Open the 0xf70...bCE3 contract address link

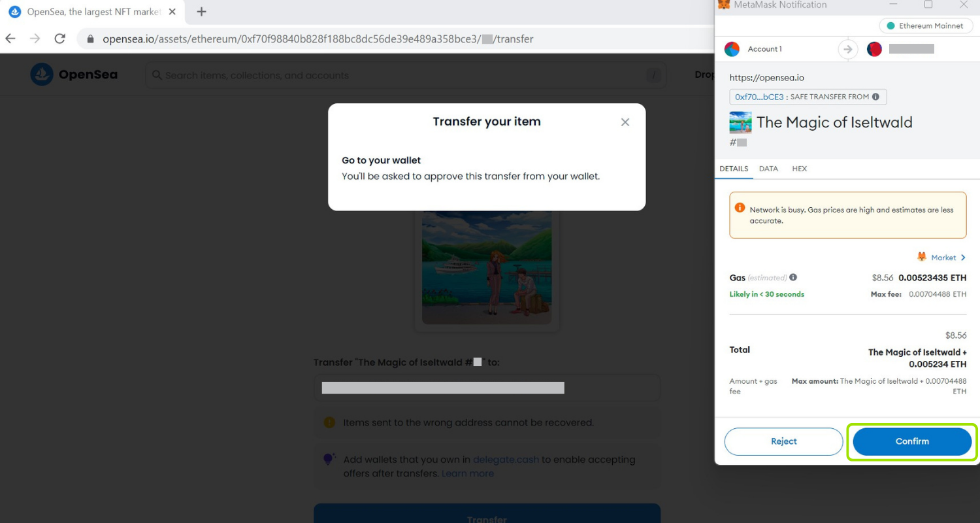coord(759,97)
